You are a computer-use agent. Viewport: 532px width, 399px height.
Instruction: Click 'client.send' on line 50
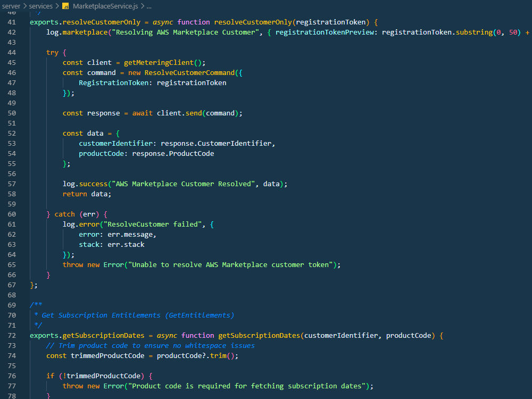(179, 113)
